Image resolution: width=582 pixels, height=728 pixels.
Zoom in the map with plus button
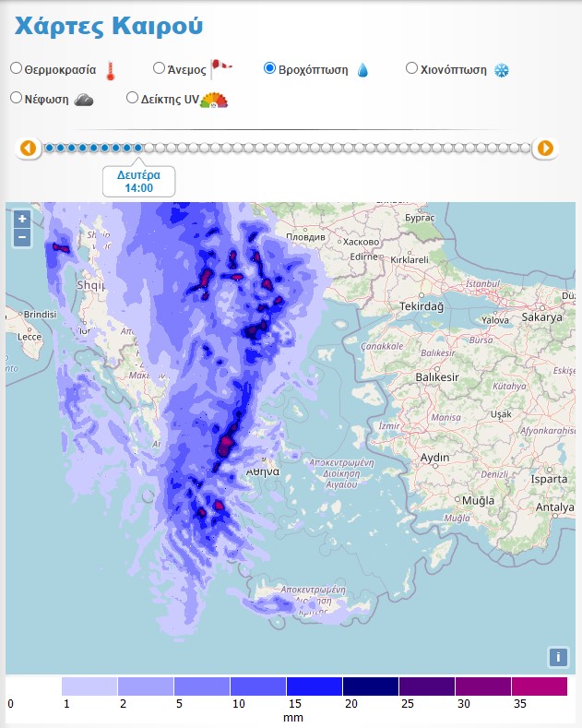tap(22, 219)
